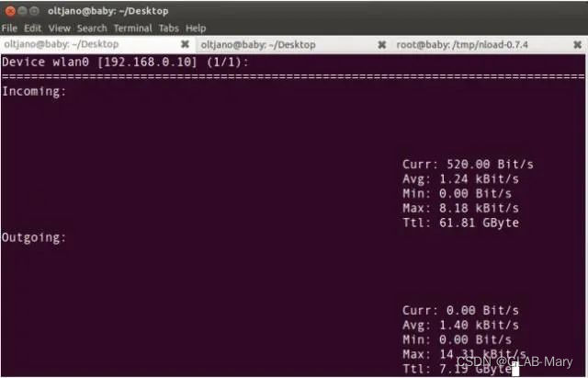588x378 pixels.
Task: Click incoming Curr: 520.00 Bit/s value
Action: pos(468,164)
